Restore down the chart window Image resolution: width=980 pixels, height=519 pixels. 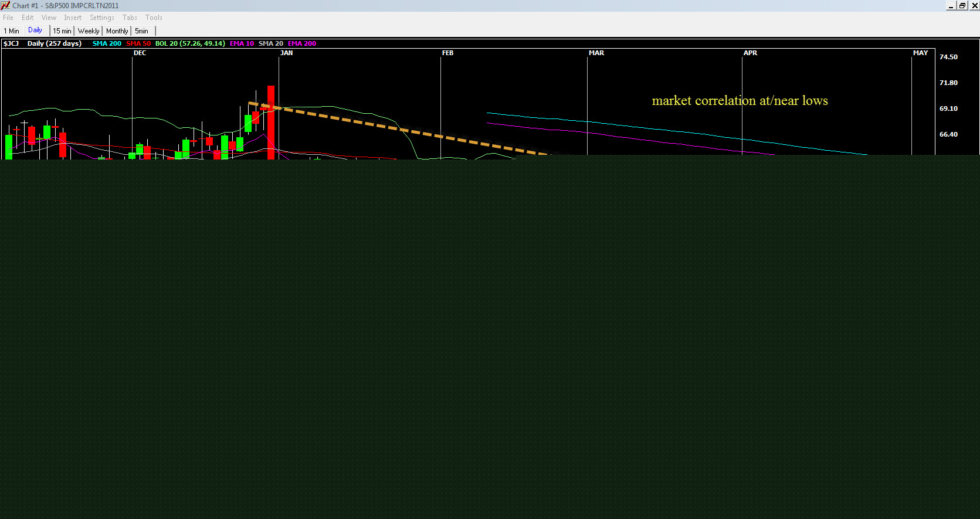(962, 6)
